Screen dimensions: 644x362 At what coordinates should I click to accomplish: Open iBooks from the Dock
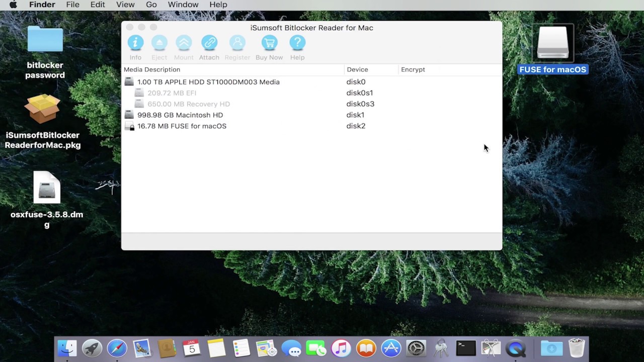[366, 348]
